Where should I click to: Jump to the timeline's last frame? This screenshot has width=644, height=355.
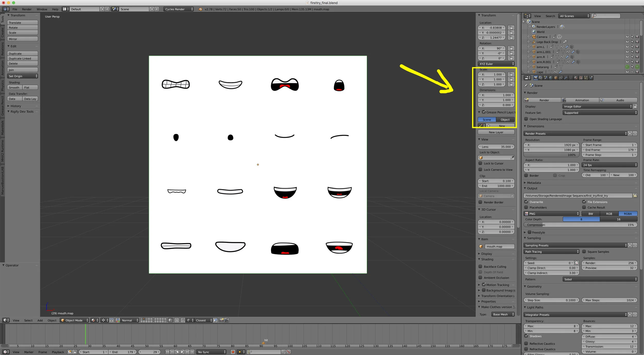click(192, 352)
